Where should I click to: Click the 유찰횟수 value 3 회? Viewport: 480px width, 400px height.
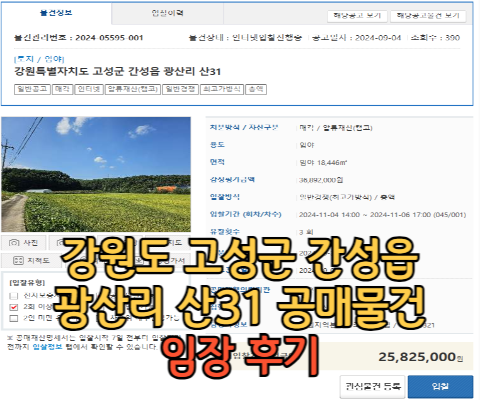306,232
